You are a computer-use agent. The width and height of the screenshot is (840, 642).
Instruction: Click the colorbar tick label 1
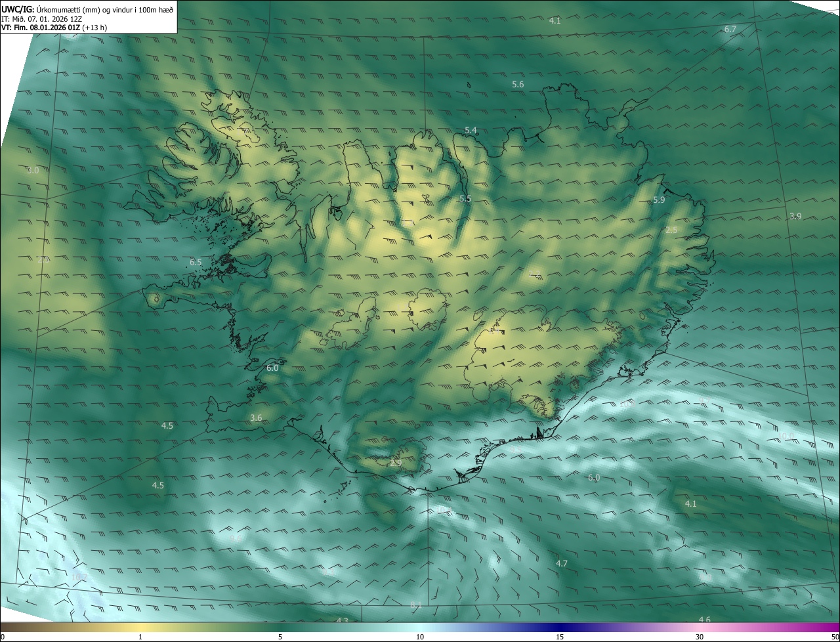[x=140, y=637]
